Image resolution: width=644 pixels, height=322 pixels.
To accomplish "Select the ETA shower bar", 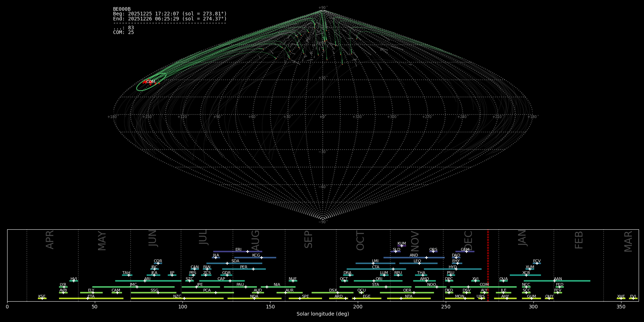I will (91, 298).
